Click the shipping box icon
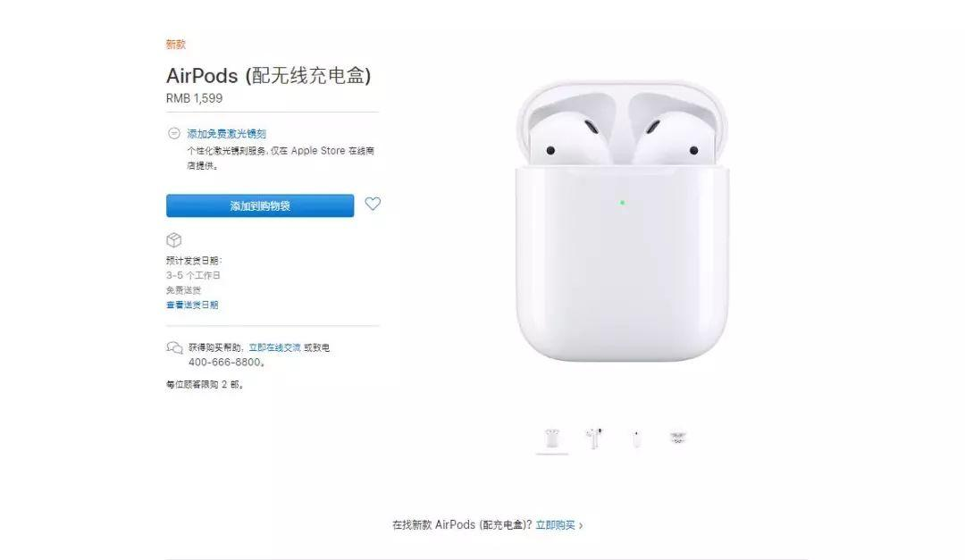 coord(174,240)
